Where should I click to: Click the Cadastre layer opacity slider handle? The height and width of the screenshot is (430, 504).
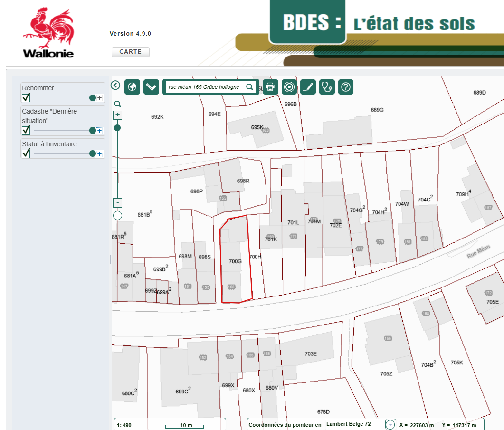(x=93, y=131)
